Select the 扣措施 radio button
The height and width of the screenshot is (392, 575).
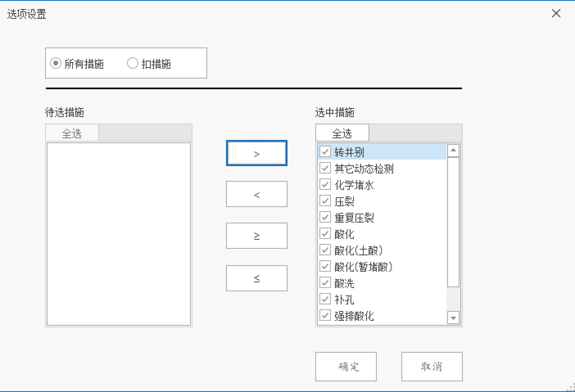point(133,63)
